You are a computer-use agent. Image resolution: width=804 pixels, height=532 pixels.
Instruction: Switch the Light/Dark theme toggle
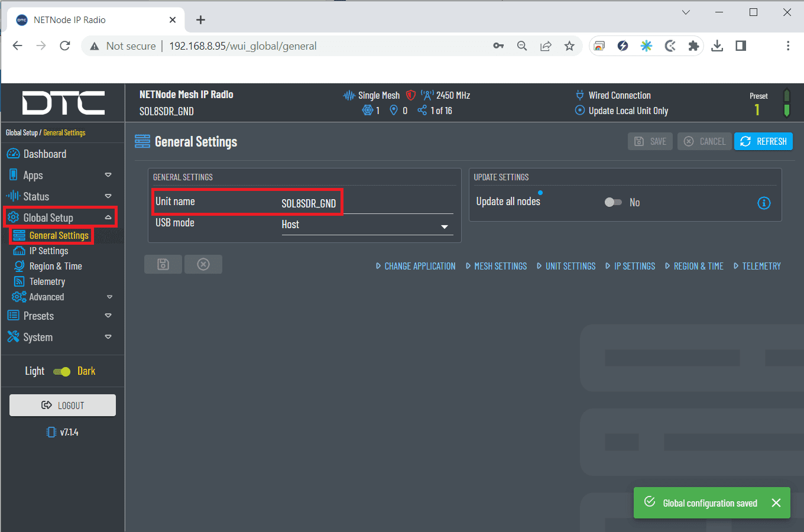[x=62, y=371]
